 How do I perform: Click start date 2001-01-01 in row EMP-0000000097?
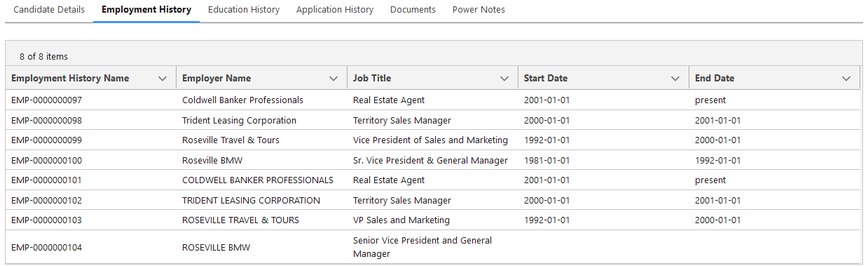click(x=547, y=100)
